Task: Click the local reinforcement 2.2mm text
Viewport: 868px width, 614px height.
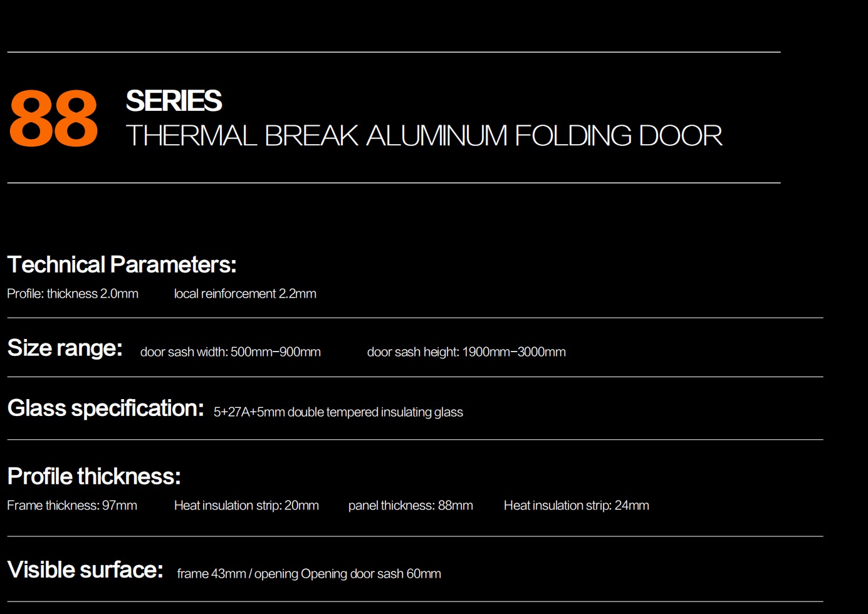Action: click(245, 294)
